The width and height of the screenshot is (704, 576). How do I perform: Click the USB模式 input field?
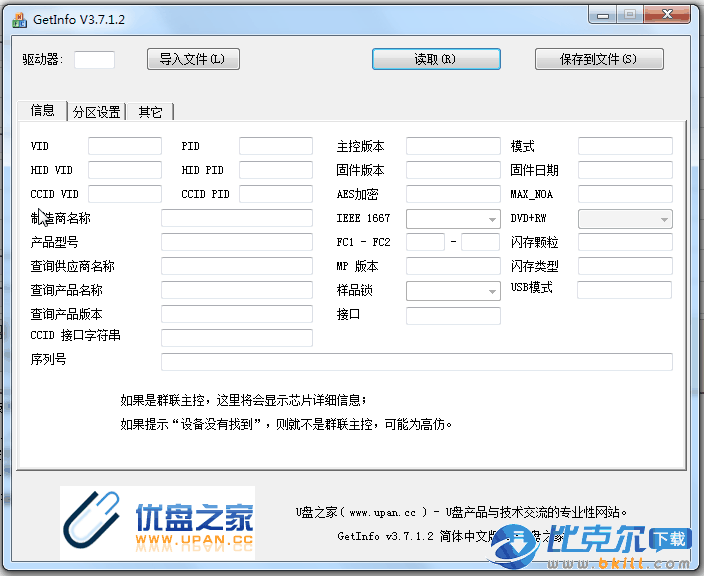pyautogui.click(x=625, y=290)
